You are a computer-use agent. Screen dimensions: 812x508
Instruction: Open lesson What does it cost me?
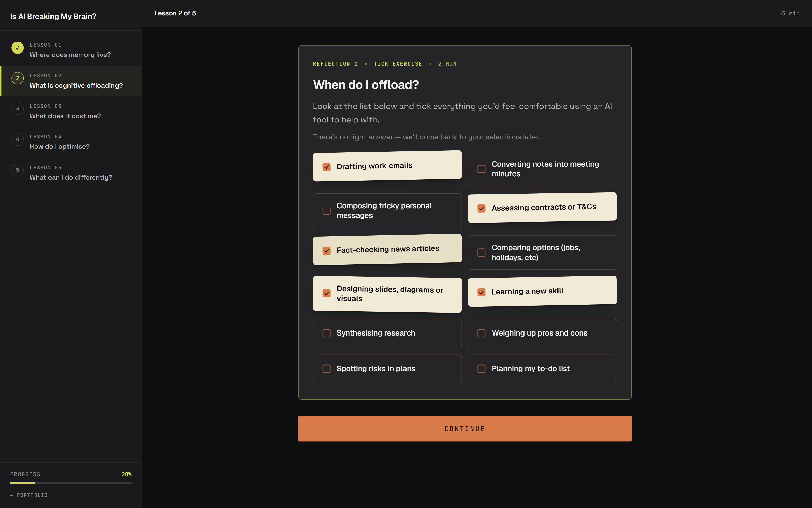tap(71, 111)
